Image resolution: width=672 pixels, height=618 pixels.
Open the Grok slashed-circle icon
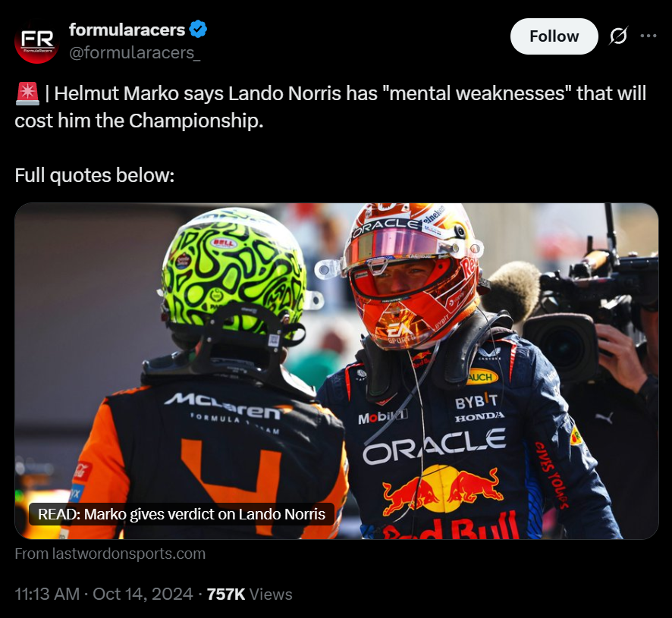pyautogui.click(x=618, y=36)
